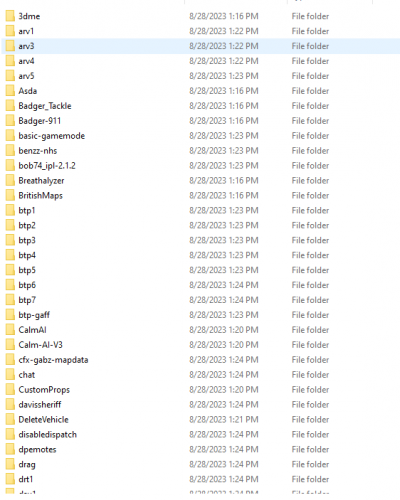Click the benzz-nhs folder icon
Screen dimensions: 400x500
pos(10,151)
